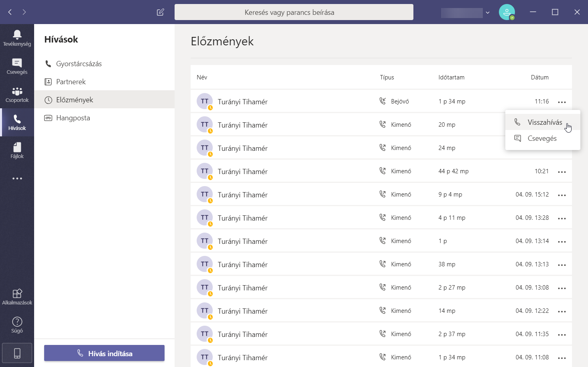Viewport: 588px width, 367px height.
Task: Open more options for the 10:21 call
Action: pos(562,172)
